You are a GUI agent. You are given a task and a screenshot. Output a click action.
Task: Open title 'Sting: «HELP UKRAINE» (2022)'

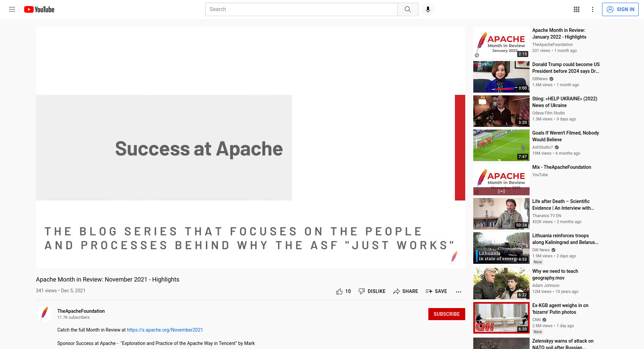click(x=565, y=102)
